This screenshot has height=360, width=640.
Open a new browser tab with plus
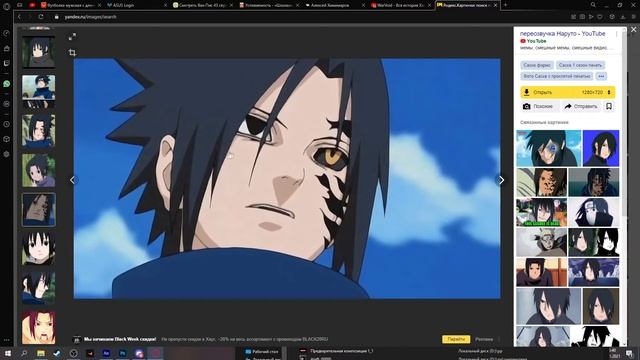[505, 5]
